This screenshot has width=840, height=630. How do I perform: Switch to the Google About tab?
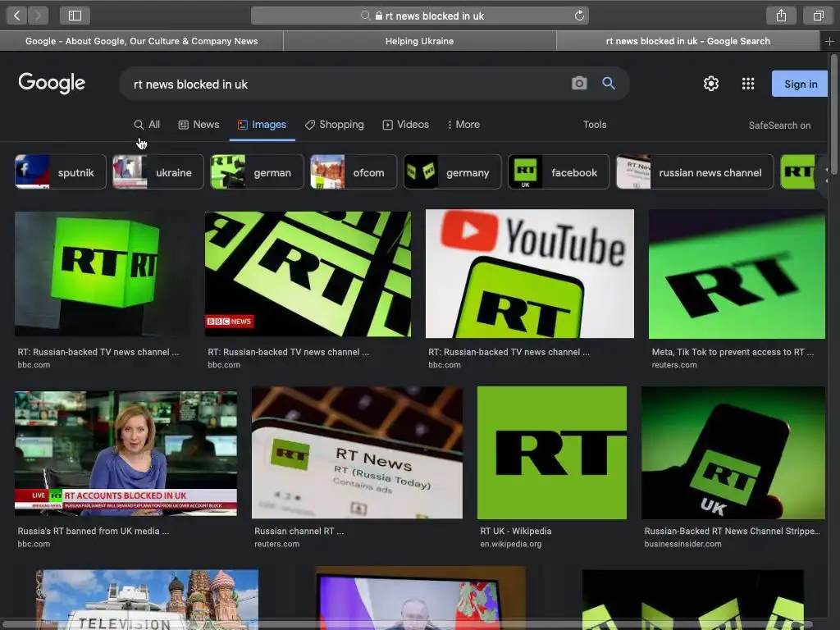pyautogui.click(x=141, y=41)
